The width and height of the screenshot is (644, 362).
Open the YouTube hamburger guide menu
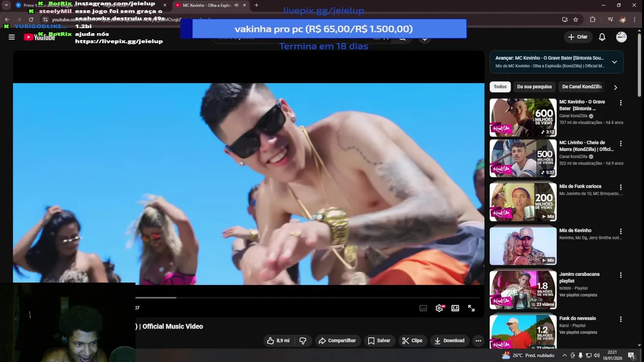point(12,37)
